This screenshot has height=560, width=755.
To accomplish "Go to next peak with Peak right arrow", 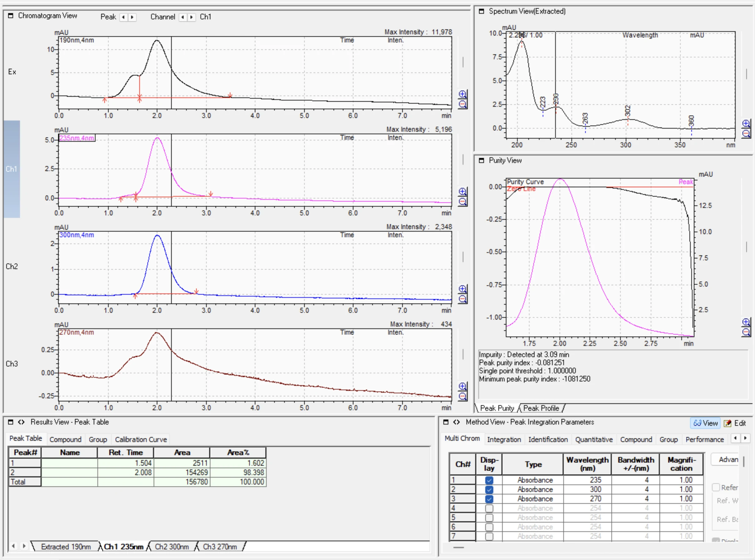I will click(x=132, y=17).
